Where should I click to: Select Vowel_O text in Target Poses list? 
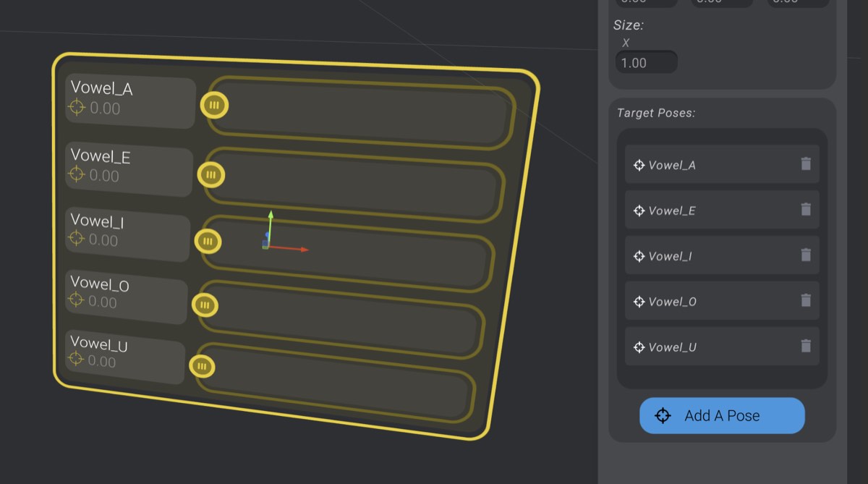[x=673, y=302]
